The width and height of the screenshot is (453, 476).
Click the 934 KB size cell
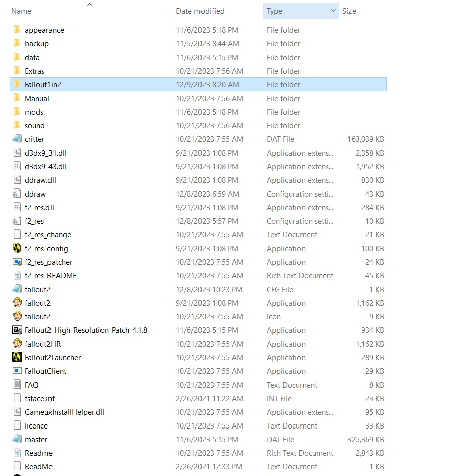tap(372, 330)
